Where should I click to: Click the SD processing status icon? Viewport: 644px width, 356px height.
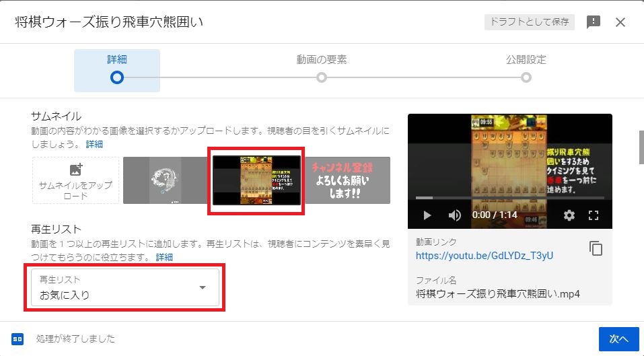pyautogui.click(x=17, y=339)
